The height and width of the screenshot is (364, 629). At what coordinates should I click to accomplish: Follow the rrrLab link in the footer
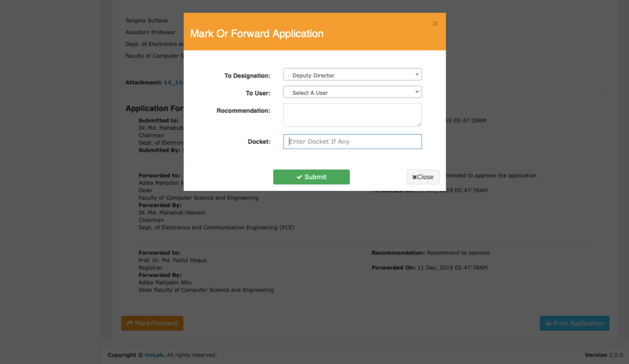coord(154,355)
